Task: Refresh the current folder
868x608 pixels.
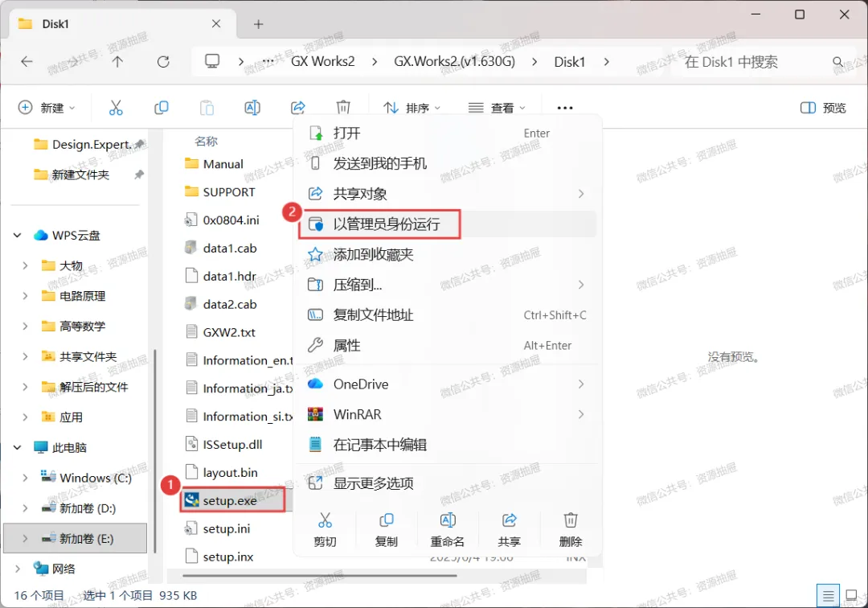Action: tap(163, 61)
